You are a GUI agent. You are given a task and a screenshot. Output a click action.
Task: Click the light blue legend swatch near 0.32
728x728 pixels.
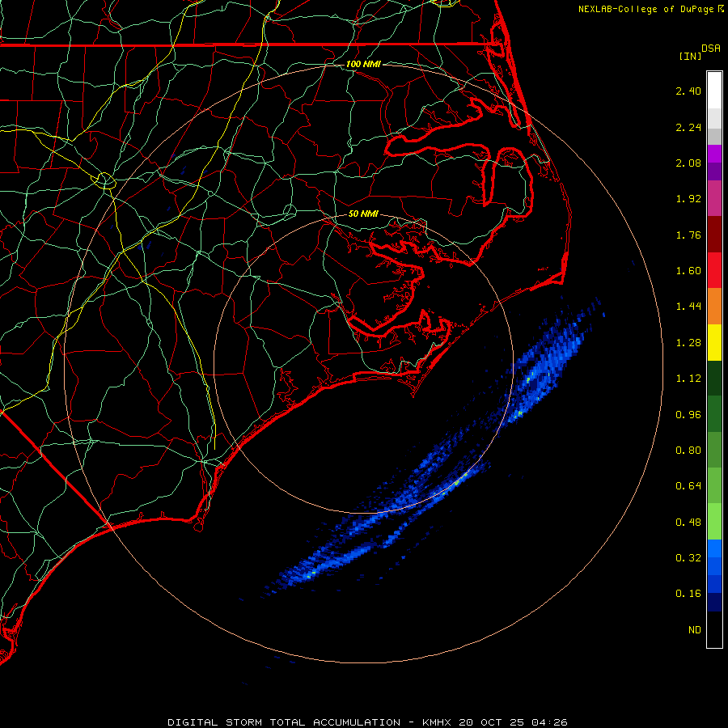click(714, 548)
